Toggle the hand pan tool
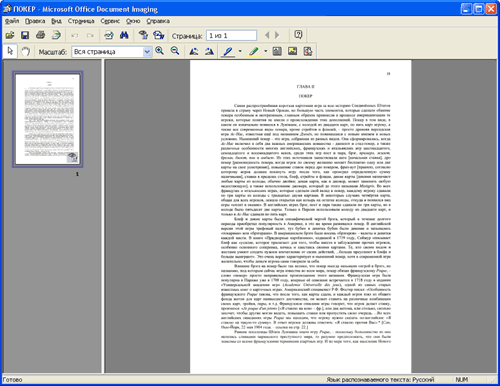The width and height of the screenshot is (500, 386). tap(26, 51)
